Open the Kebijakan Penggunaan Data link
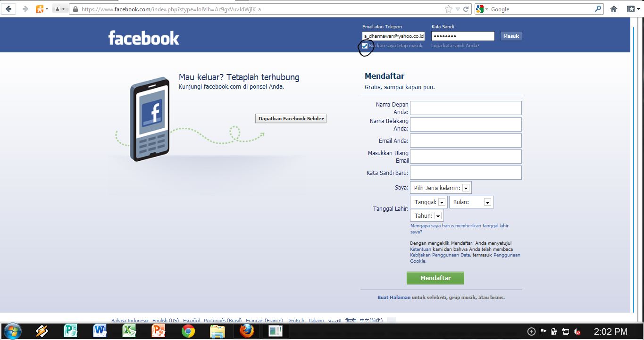This screenshot has width=644, height=340. click(440, 255)
